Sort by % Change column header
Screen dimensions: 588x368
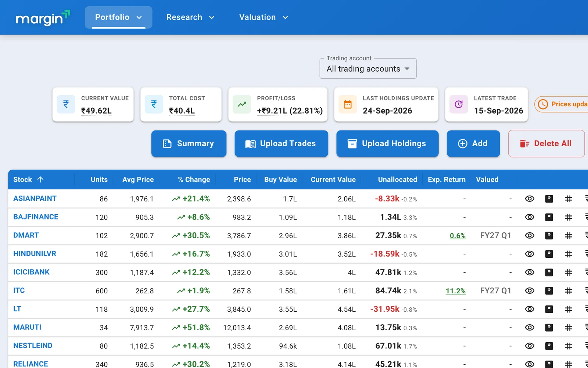point(194,180)
